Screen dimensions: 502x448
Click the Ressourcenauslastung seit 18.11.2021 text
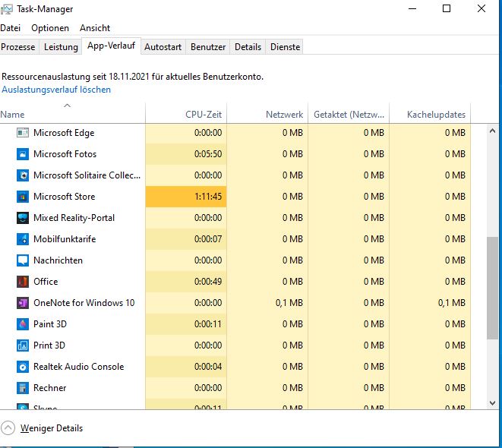(x=133, y=77)
